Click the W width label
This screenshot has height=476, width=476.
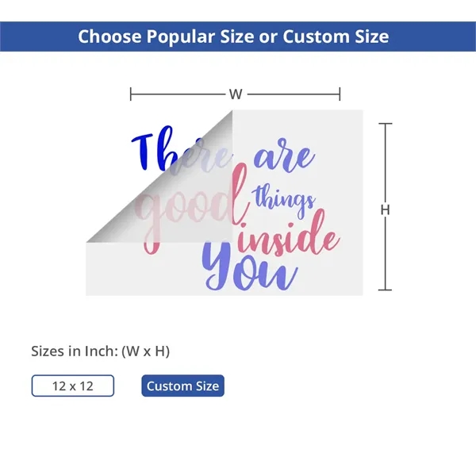[x=236, y=94]
